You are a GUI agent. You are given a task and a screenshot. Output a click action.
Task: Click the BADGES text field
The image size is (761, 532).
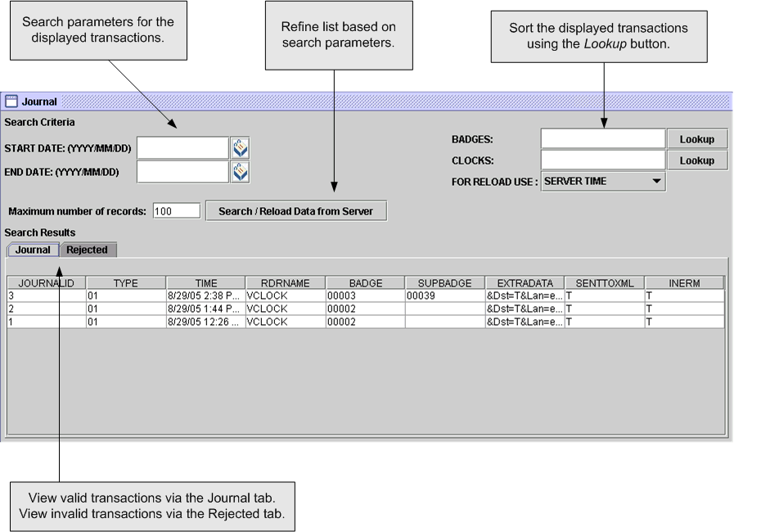[603, 139]
